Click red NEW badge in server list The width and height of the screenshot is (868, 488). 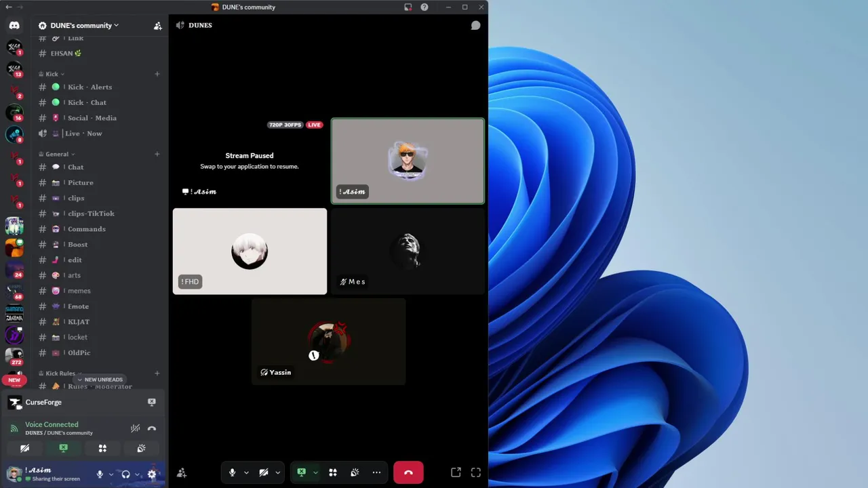(14, 380)
